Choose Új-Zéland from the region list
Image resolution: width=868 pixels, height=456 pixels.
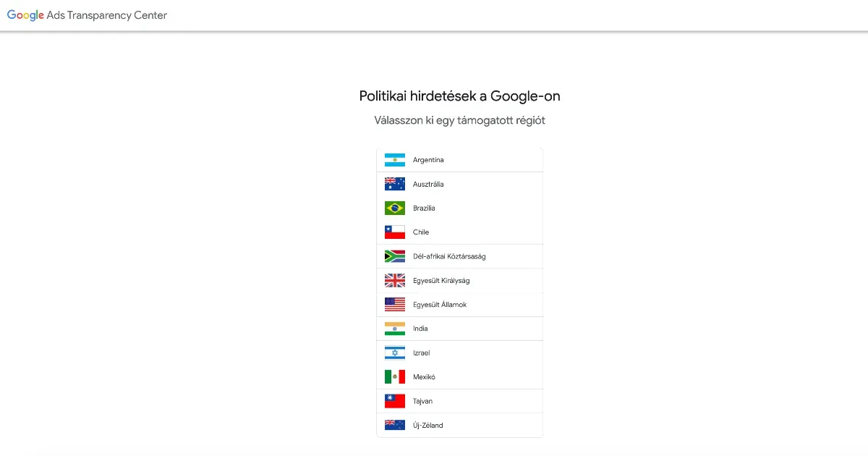coord(428,426)
